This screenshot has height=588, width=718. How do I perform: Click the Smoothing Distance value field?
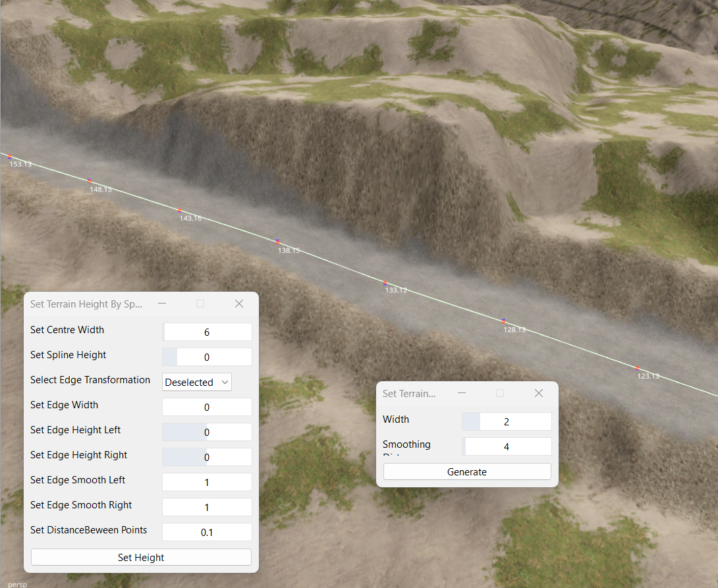pos(506,446)
